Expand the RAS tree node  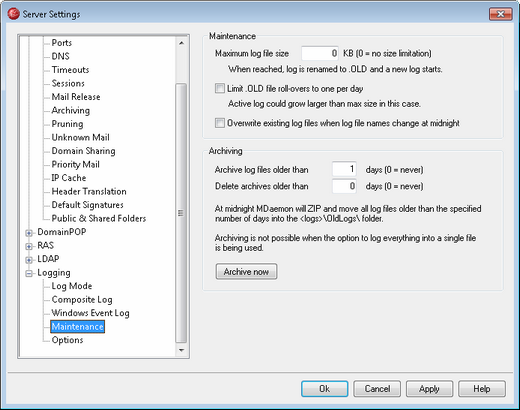coord(29,246)
